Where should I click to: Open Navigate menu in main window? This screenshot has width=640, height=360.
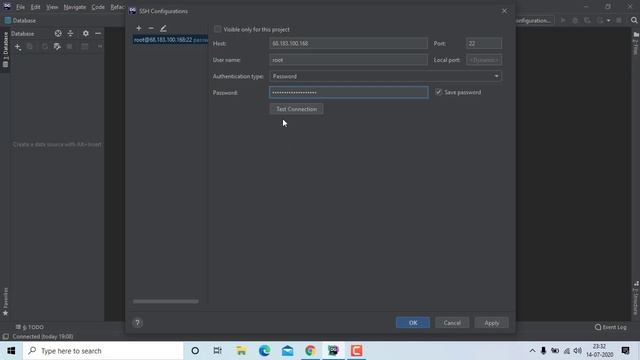[75, 7]
